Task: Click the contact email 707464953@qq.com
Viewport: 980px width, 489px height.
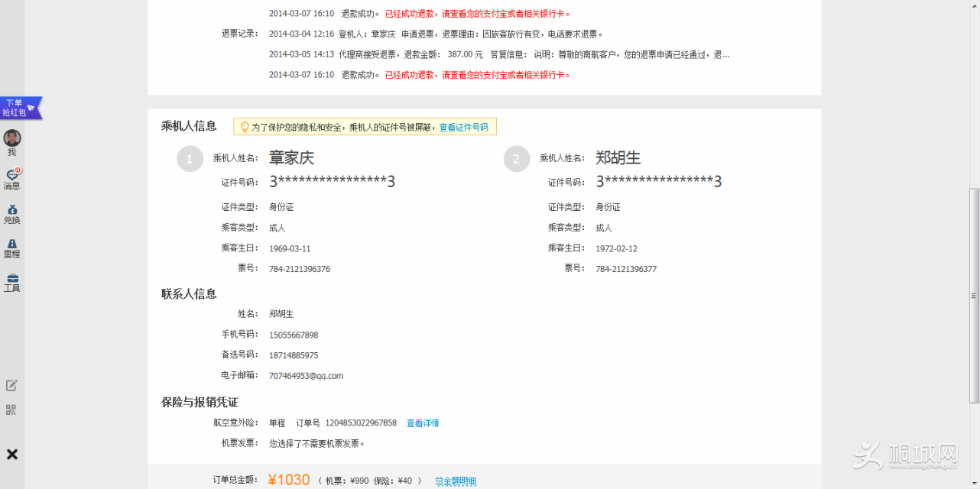Action: click(x=306, y=376)
